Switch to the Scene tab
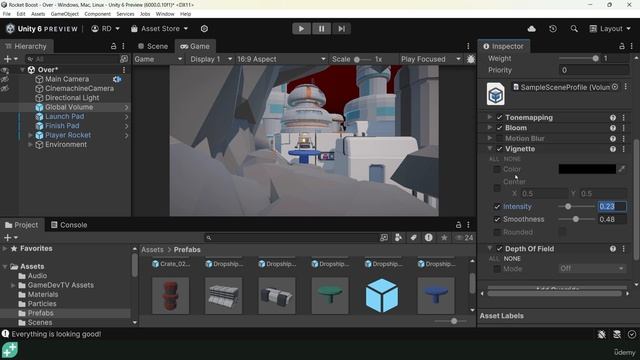This screenshot has height=360, width=640. [x=153, y=46]
